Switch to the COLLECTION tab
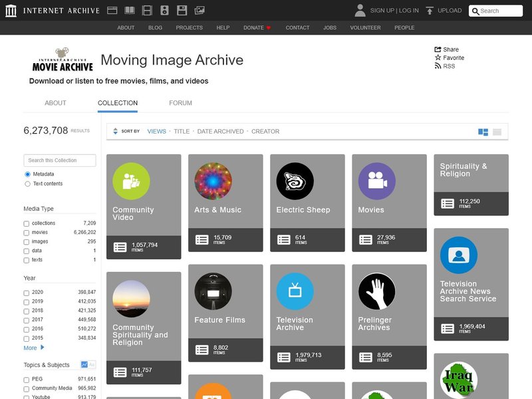The height and width of the screenshot is (399, 532). pos(118,103)
